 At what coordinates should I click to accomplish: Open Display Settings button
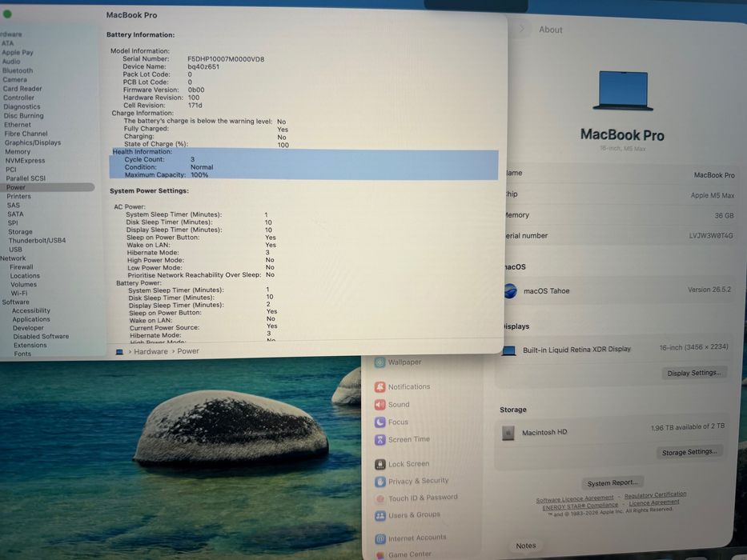[693, 373]
